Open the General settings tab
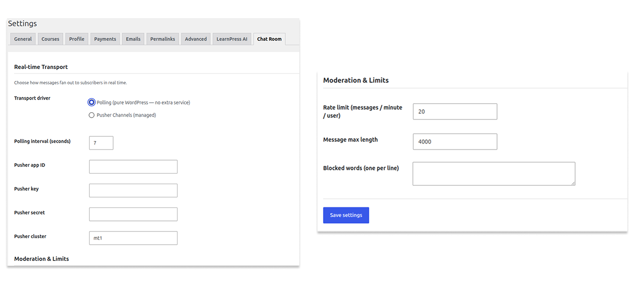Viewport: 644px width, 302px height. point(23,39)
